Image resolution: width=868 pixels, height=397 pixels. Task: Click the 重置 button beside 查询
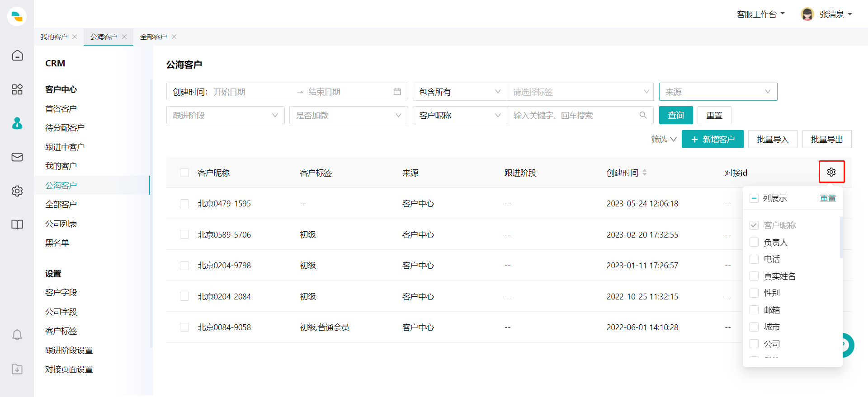tap(714, 115)
